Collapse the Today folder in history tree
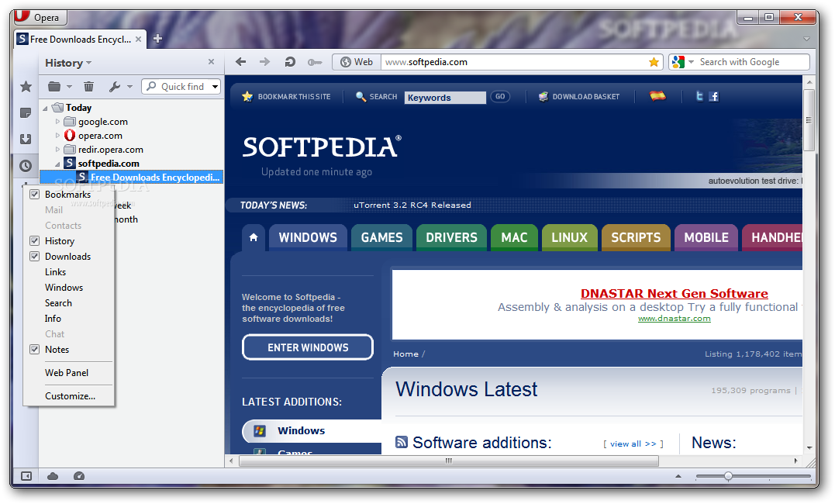Screen dimensions: 835x504 click(x=45, y=108)
